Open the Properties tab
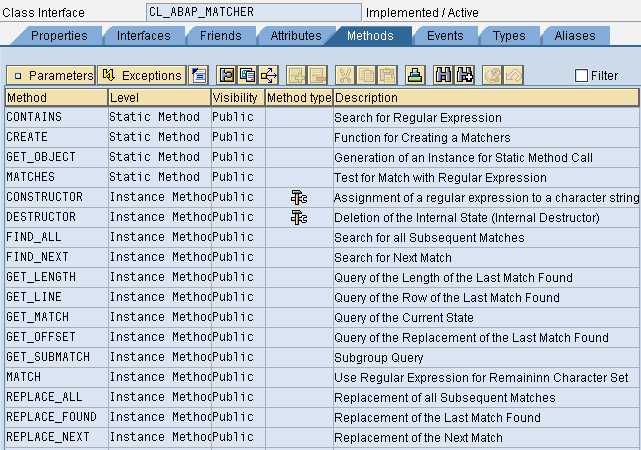This screenshot has height=450, width=641. click(x=59, y=36)
